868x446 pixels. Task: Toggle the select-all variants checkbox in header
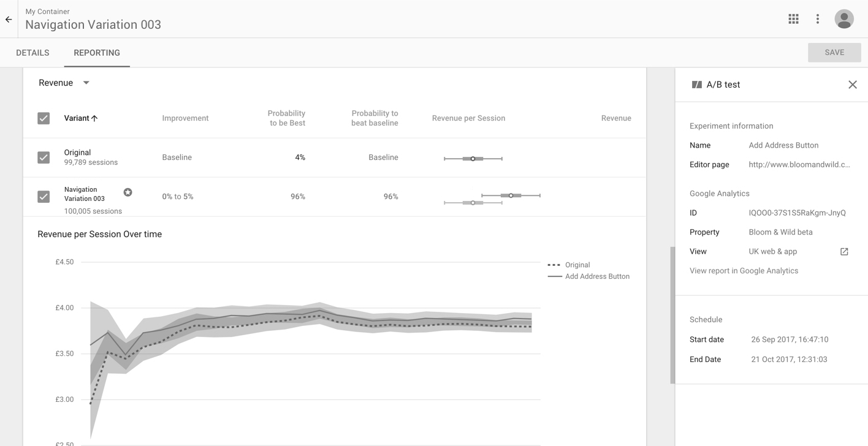(44, 118)
